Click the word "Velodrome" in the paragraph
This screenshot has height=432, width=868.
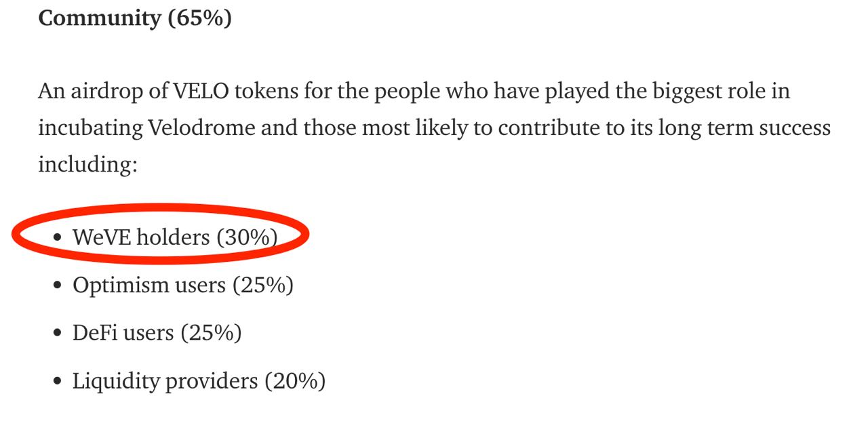(x=201, y=127)
